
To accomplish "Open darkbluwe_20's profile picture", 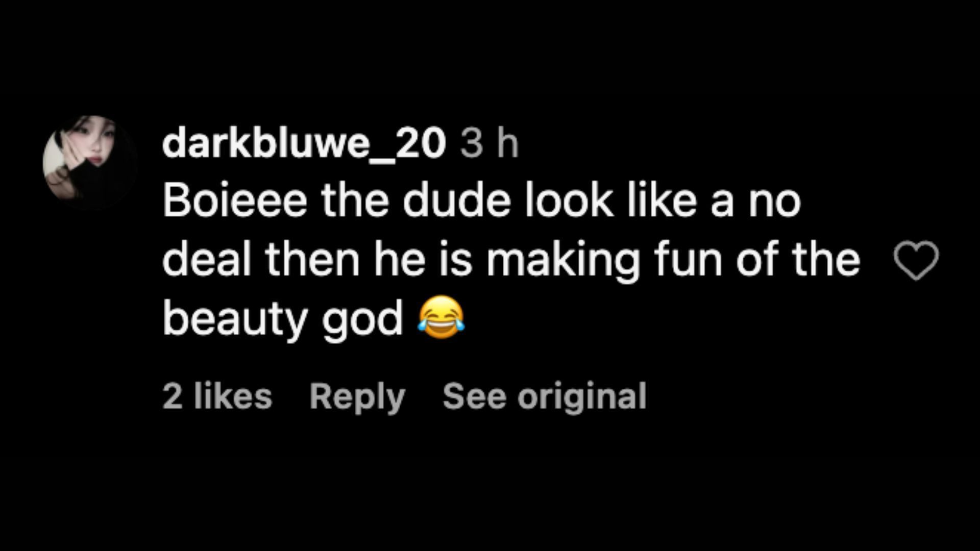I will 90,162.
